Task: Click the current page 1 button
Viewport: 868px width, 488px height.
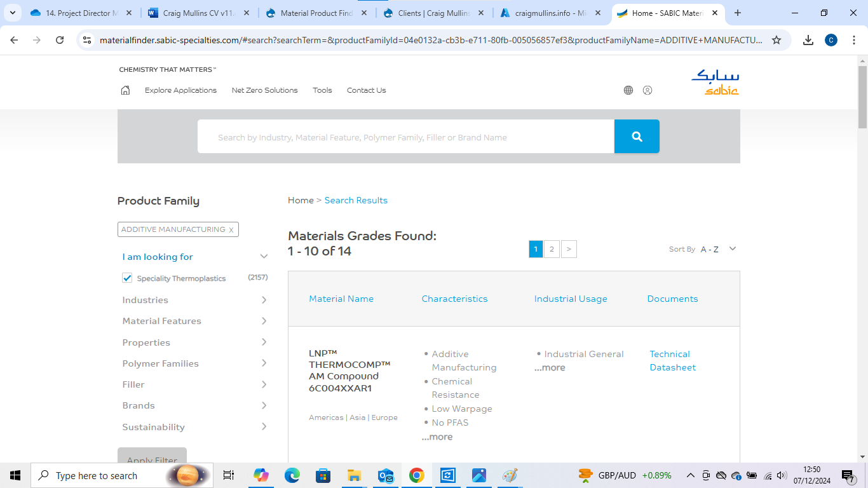Action: [x=536, y=249]
